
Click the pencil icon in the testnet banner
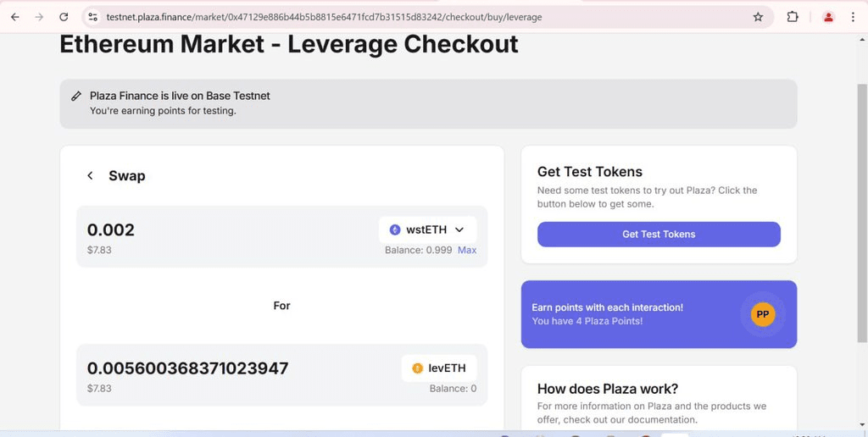click(76, 96)
